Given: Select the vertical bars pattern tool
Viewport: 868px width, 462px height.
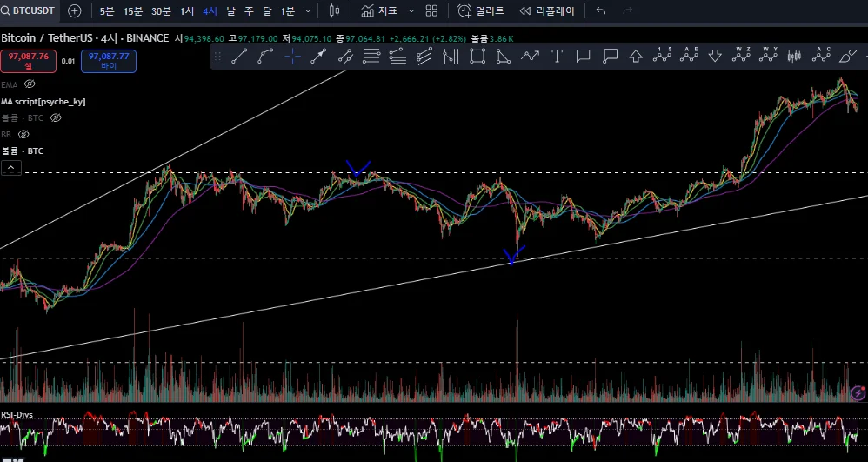Looking at the screenshot, I should pos(451,56).
